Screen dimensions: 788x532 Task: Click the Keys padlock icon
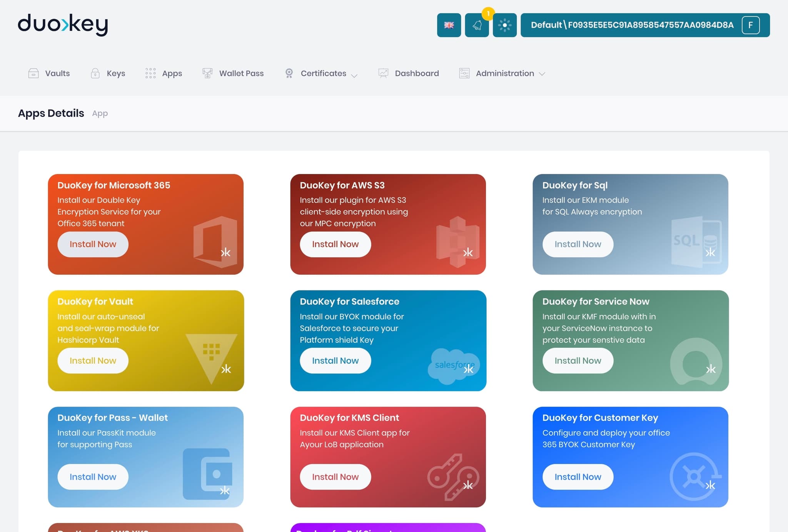(x=95, y=73)
